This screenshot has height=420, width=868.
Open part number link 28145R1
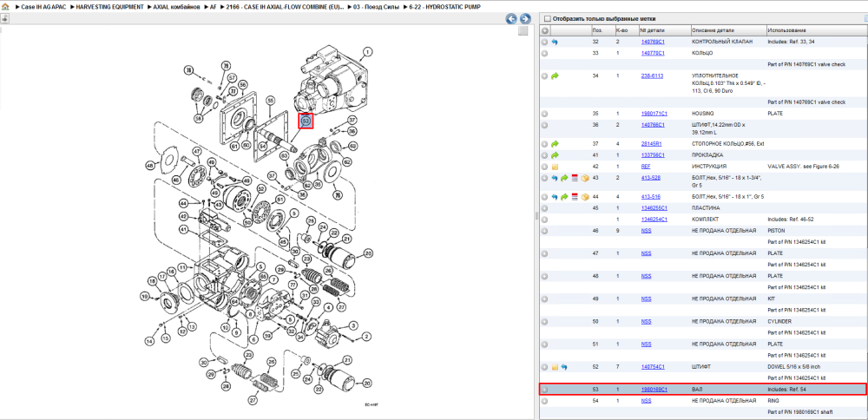click(x=652, y=143)
